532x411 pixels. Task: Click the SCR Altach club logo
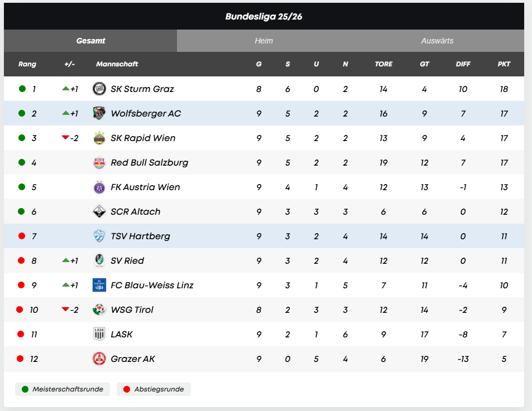99,211
